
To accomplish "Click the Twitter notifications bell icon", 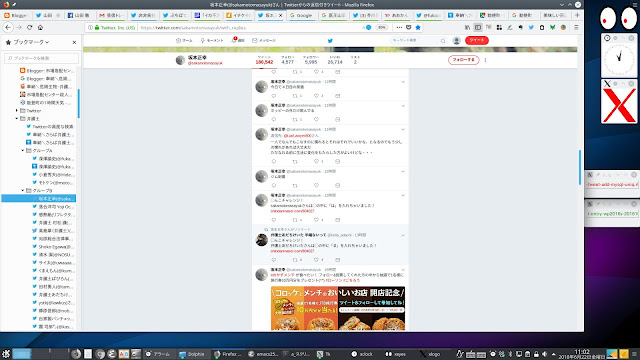I will coord(234,40).
